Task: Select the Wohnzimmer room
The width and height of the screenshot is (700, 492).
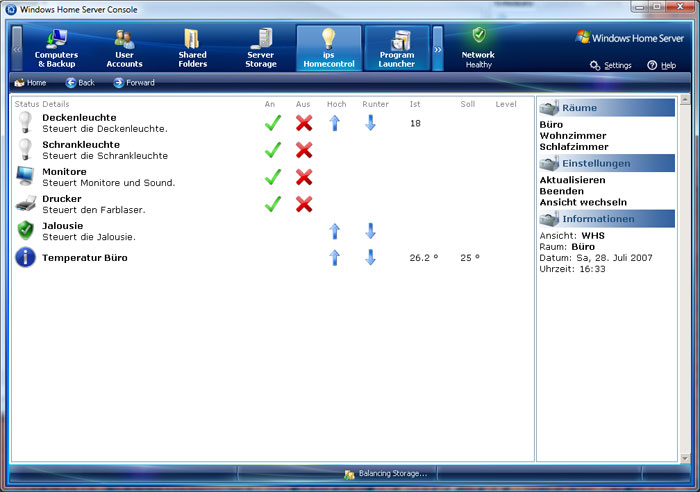Action: coord(573,136)
